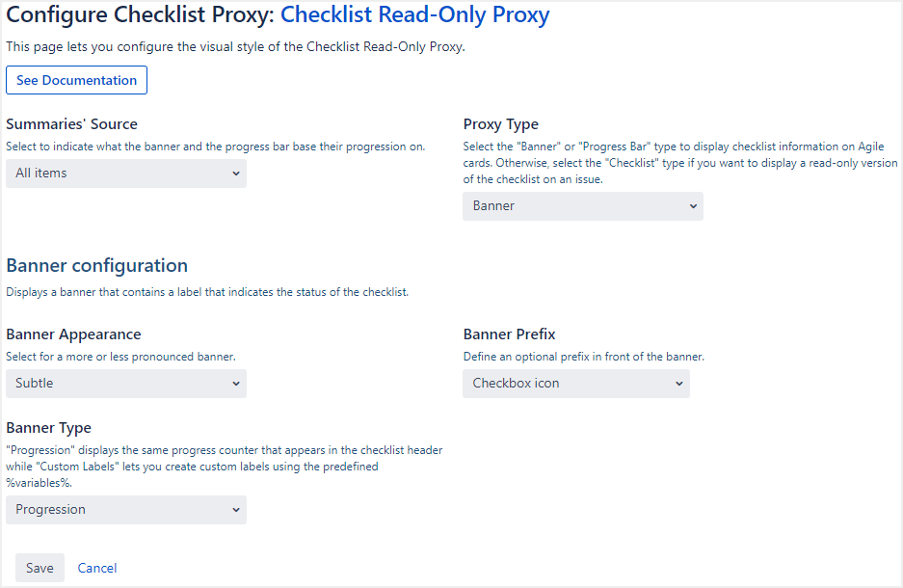Screen dimensions: 903x588
Task: Follow the Checklist Read-Only Proxy title link
Action: point(414,15)
